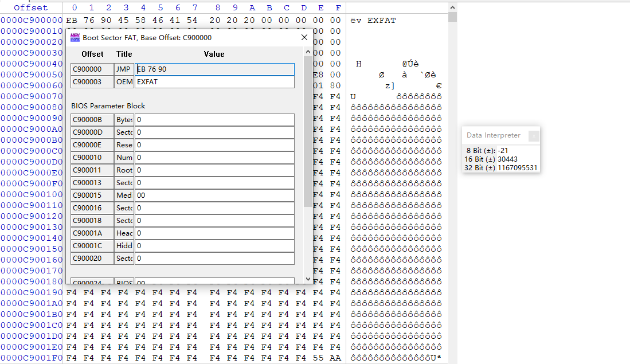The image size is (630, 364).
Task: Click the value field for offset C90000D
Action: (x=214, y=132)
